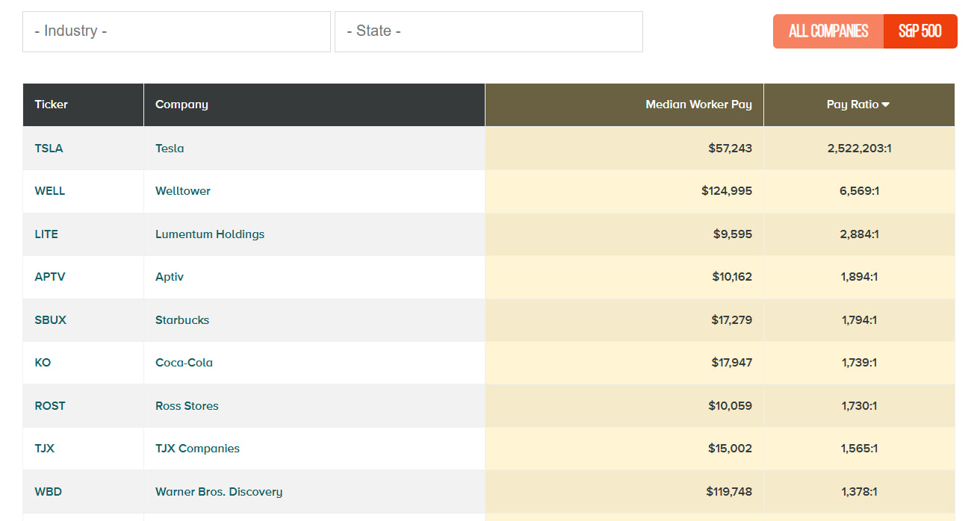Viewport: 980px width, 521px height.
Task: Click the SBUX ticker
Action: pyautogui.click(x=50, y=319)
